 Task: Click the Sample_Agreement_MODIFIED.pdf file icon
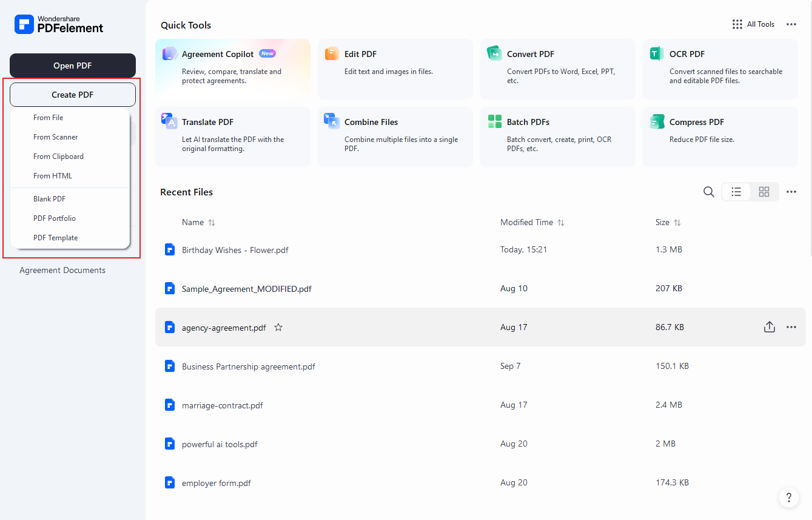(170, 288)
